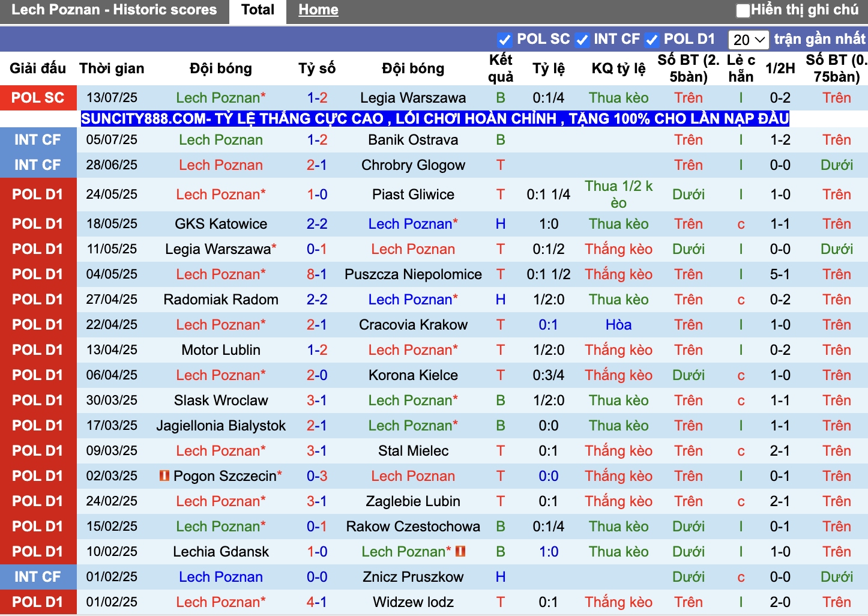Click the date 28/06/25

tap(112, 165)
